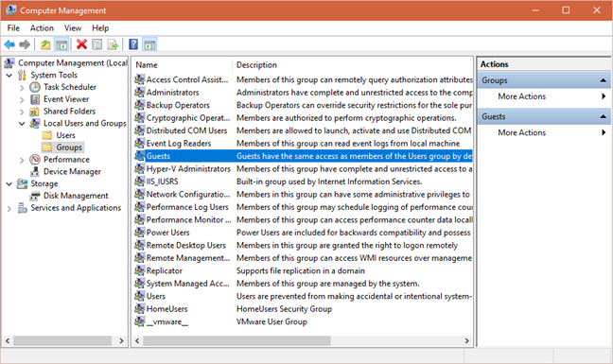Click the Replicator group icon
This screenshot has width=613, height=364.
click(x=139, y=270)
